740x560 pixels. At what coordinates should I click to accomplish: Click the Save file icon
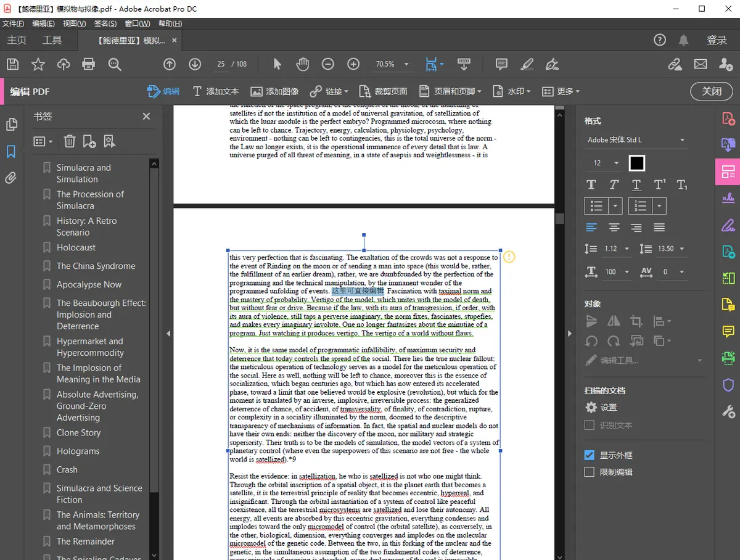pos(12,64)
